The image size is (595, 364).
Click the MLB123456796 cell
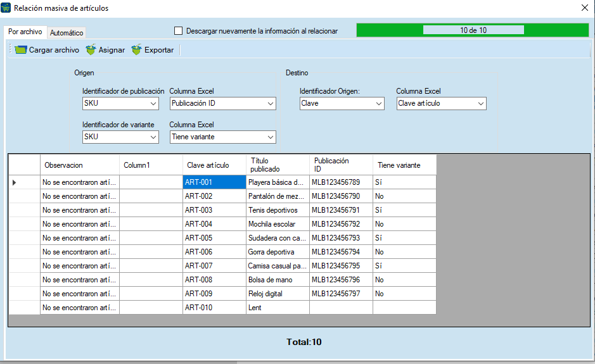[341, 279]
